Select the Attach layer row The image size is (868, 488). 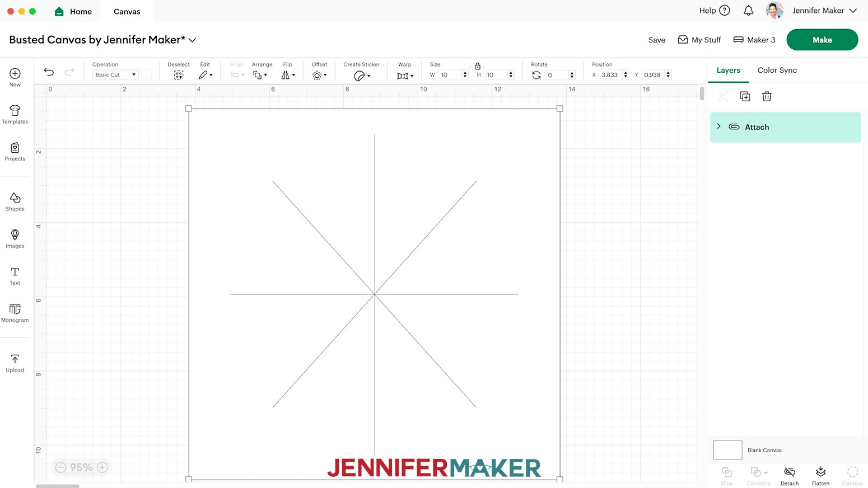pos(785,127)
